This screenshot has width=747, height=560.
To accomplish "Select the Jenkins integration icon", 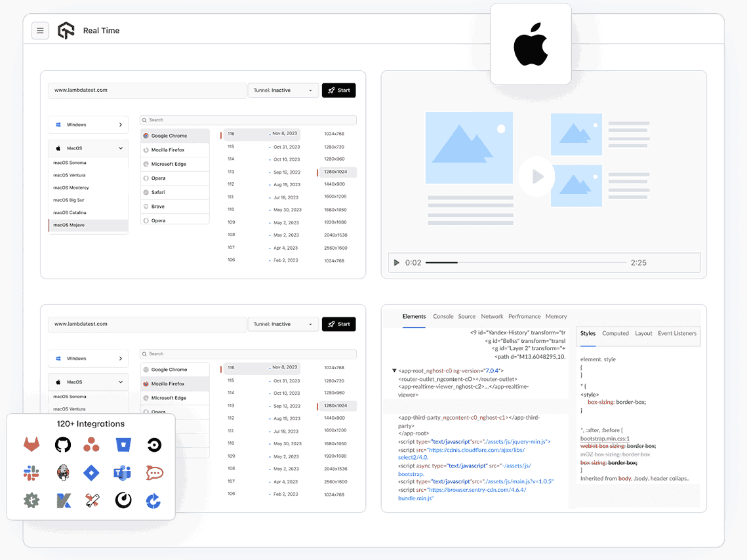I will 63,472.
